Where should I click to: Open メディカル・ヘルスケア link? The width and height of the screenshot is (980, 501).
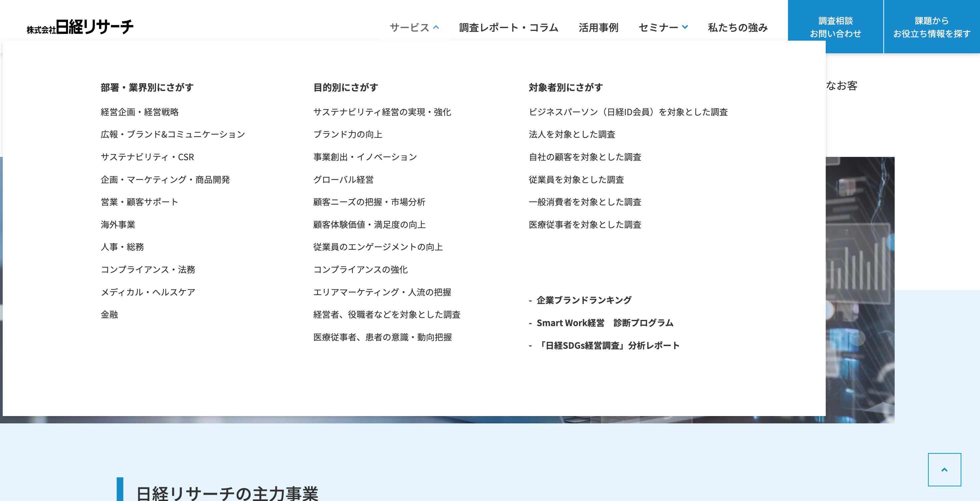point(148,292)
